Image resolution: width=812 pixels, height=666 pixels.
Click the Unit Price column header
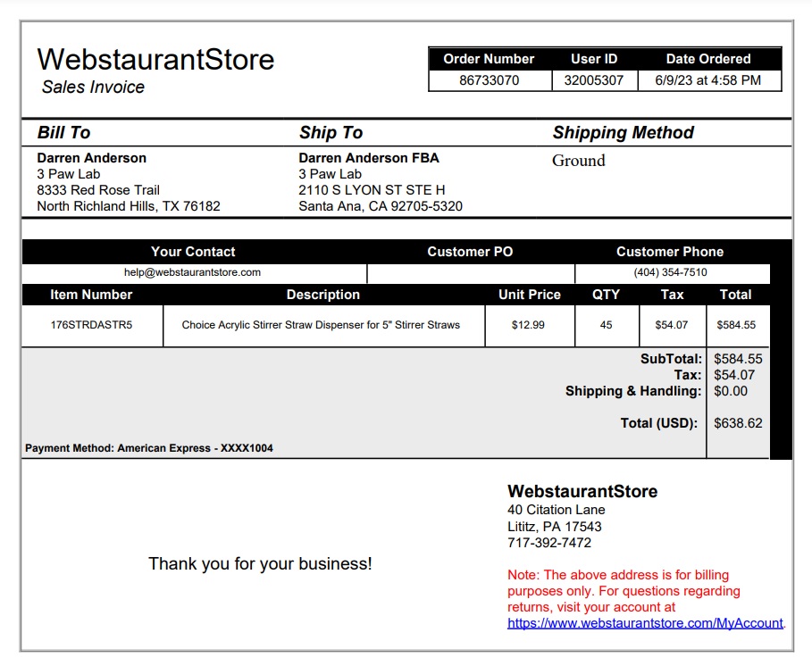[530, 295]
